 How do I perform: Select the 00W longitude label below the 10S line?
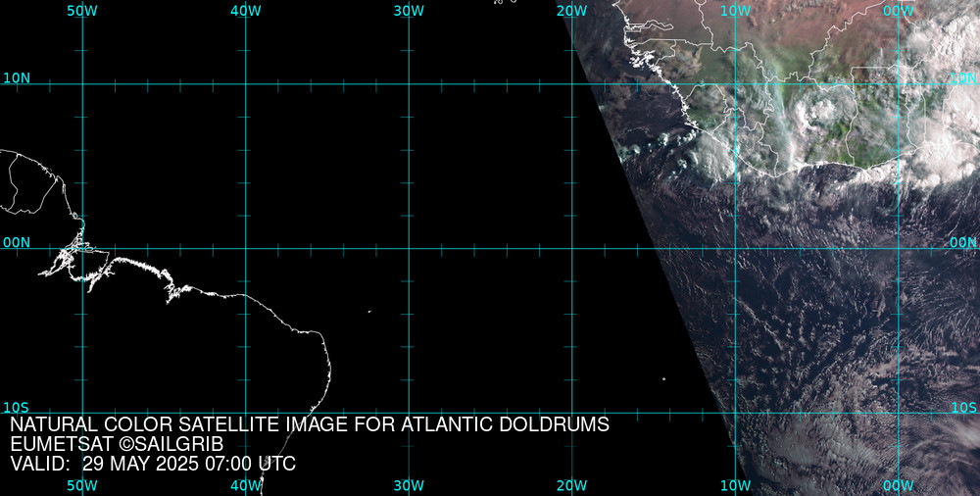pos(899,486)
